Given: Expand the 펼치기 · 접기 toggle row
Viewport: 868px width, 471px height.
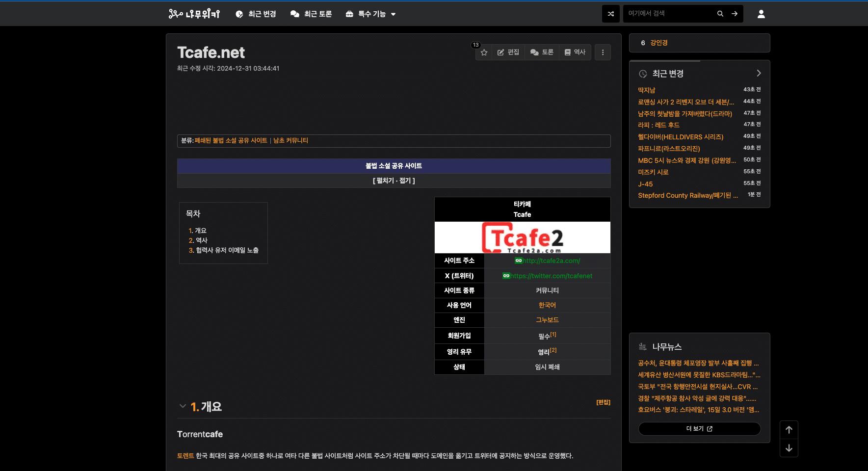Looking at the screenshot, I should [394, 181].
